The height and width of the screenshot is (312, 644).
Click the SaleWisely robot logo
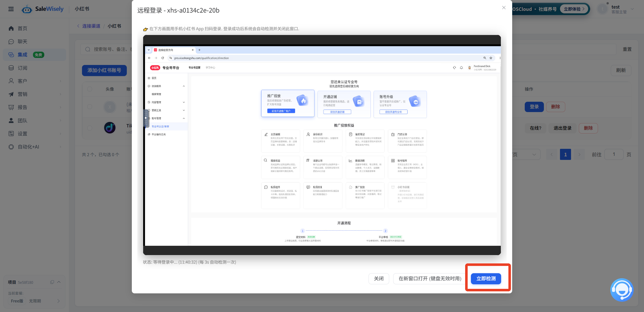tap(27, 9)
